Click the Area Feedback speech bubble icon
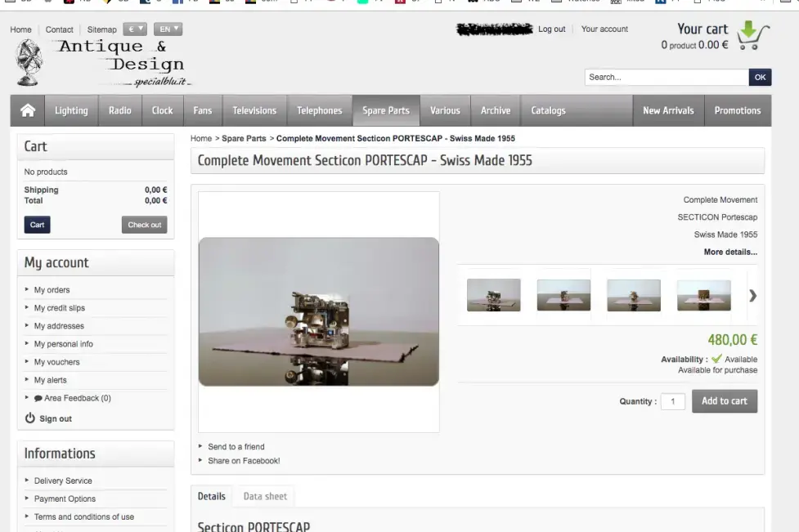The width and height of the screenshot is (799, 532). pos(38,399)
